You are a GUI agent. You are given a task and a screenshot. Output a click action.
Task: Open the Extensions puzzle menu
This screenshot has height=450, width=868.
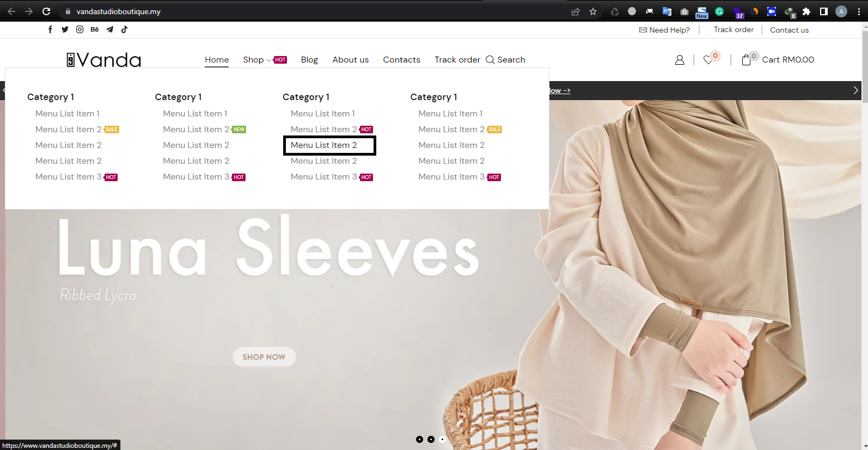click(x=806, y=11)
